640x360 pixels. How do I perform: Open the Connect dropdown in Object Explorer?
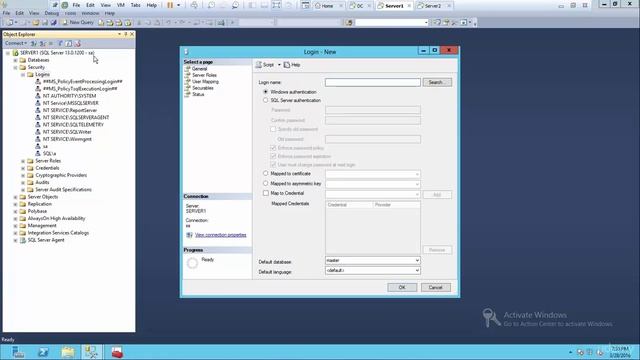[x=16, y=43]
